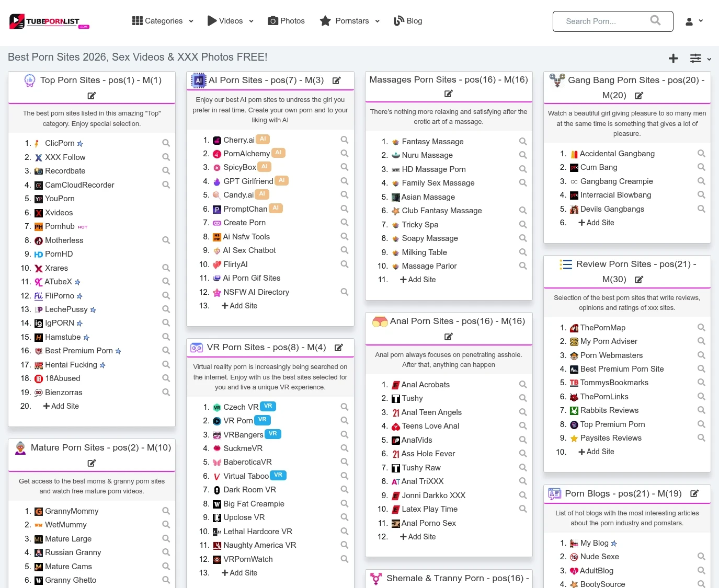Edit the Mature Porn Sites category
This screenshot has width=719, height=588.
point(92,463)
